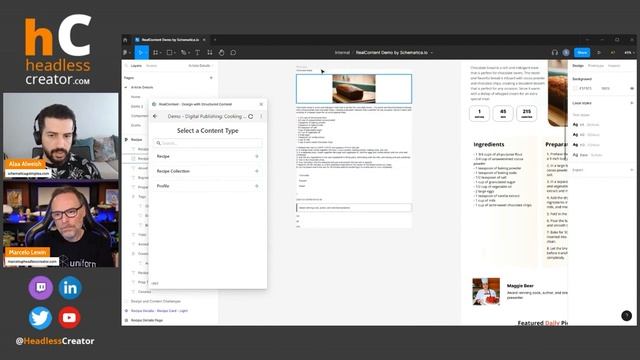The width and height of the screenshot is (640, 360).
Task: Add the Recipe Collection content type
Action: click(x=257, y=171)
